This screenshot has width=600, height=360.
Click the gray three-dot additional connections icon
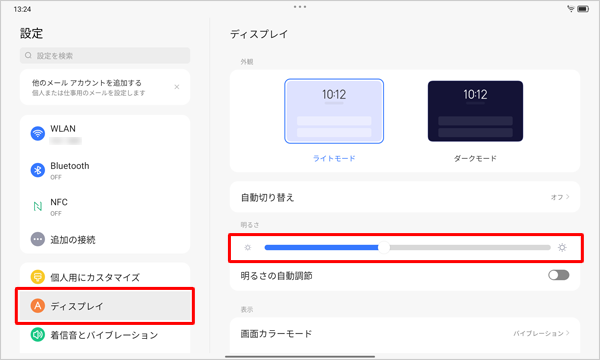coord(38,239)
